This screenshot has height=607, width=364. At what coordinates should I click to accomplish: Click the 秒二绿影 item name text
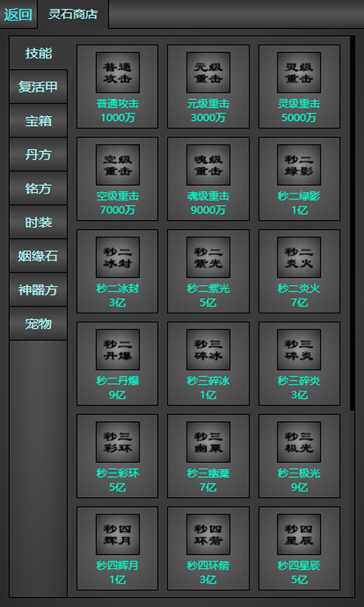(x=299, y=197)
